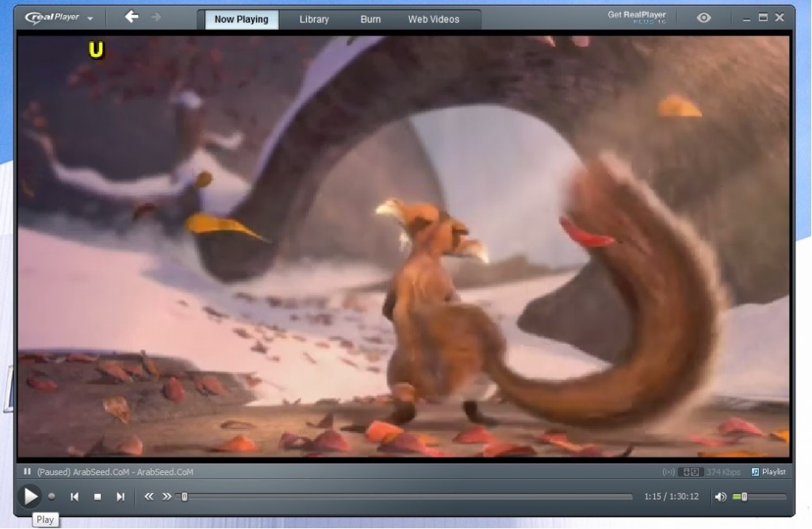812x529 pixels.
Task: Click the Get RealPlayer Plus 16 link
Action: click(637, 17)
